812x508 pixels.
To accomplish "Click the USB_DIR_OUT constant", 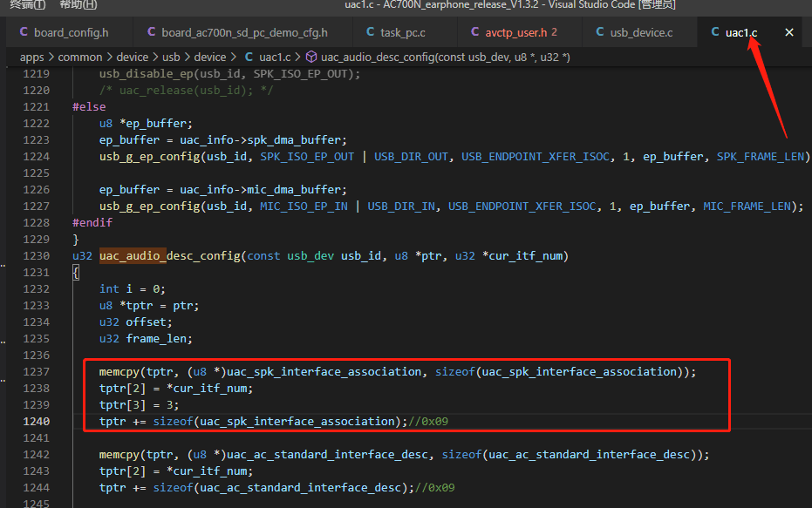I will (x=411, y=156).
